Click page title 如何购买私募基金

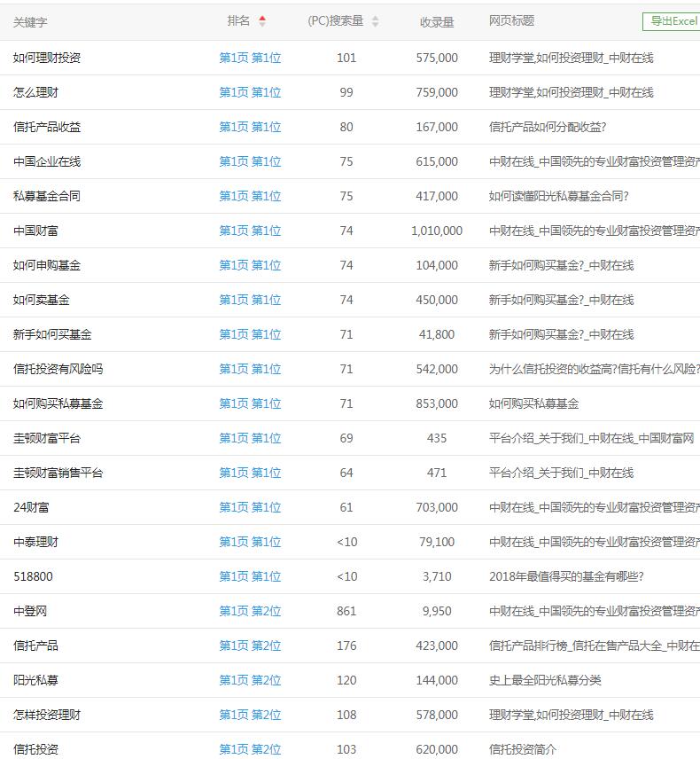click(x=533, y=403)
